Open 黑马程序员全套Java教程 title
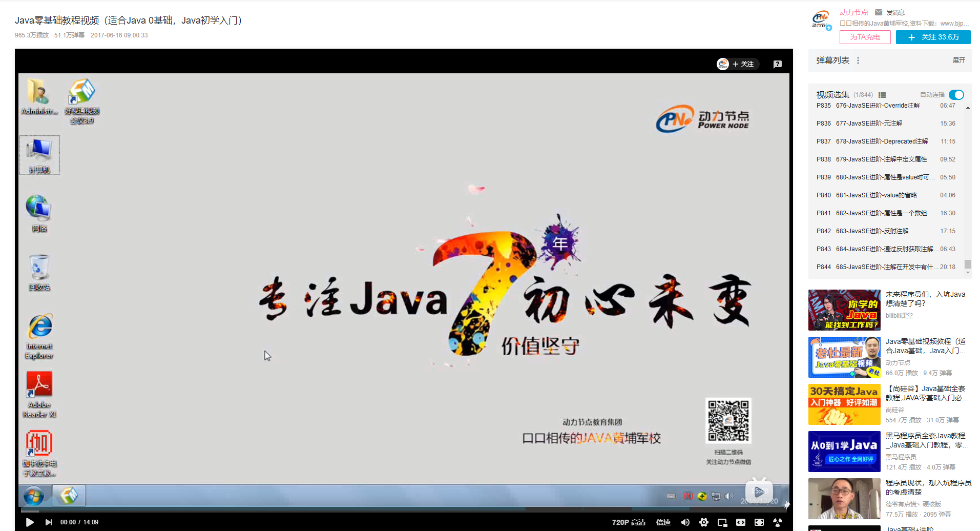 [927, 440]
